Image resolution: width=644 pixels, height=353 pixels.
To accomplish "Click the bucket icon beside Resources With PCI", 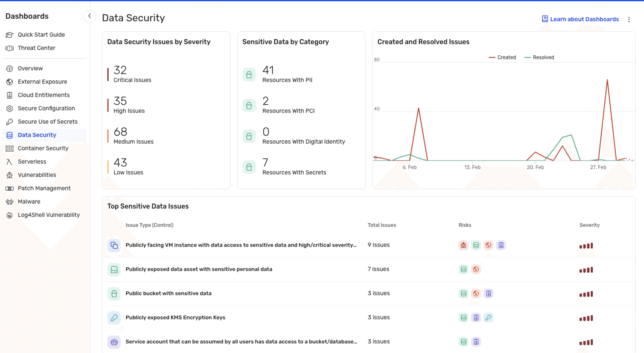I will point(249,105).
